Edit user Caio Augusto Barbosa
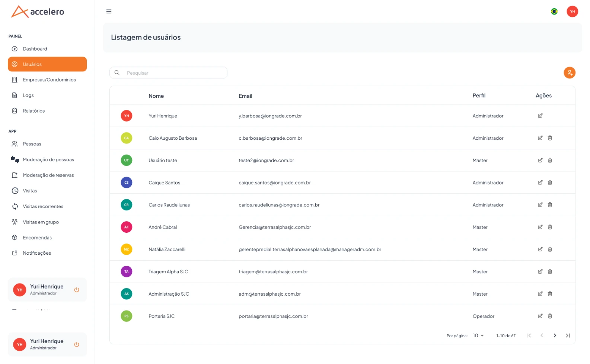Viewport: 590px width, 364px height. [540, 138]
